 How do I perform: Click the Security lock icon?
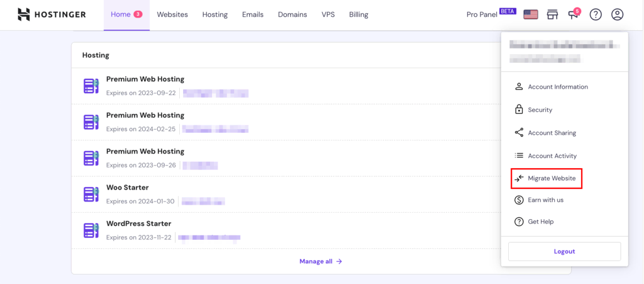tap(519, 110)
